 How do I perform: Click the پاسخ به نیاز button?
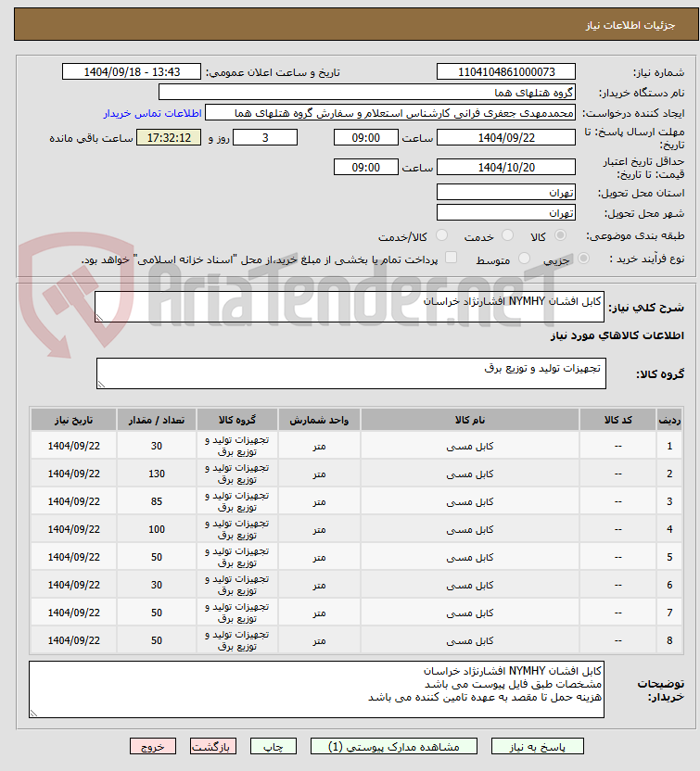(x=537, y=746)
